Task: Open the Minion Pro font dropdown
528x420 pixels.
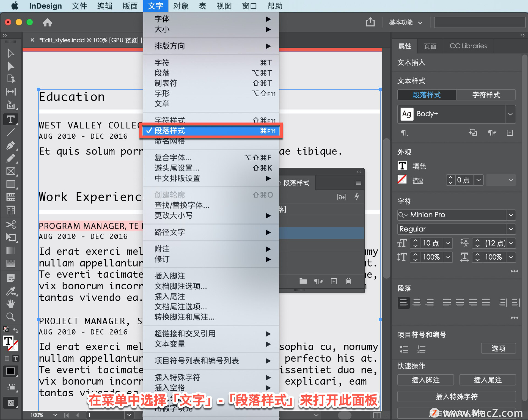Action: (x=511, y=215)
